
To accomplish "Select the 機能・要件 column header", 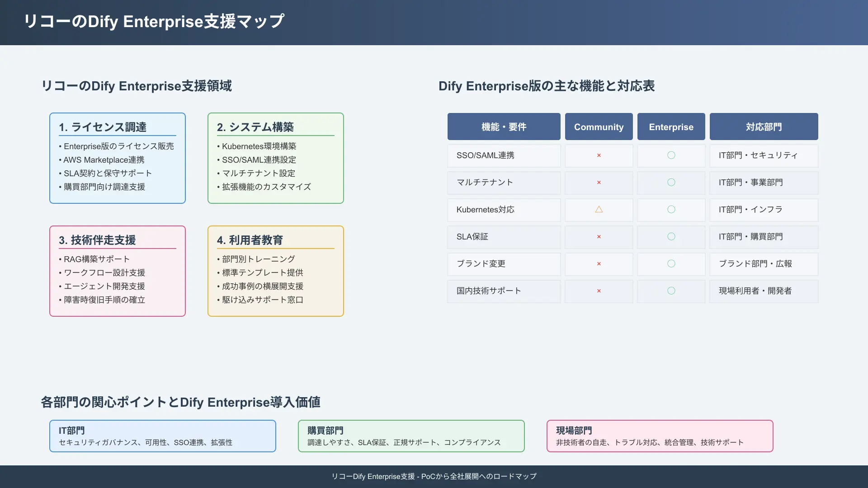I will pos(504,127).
